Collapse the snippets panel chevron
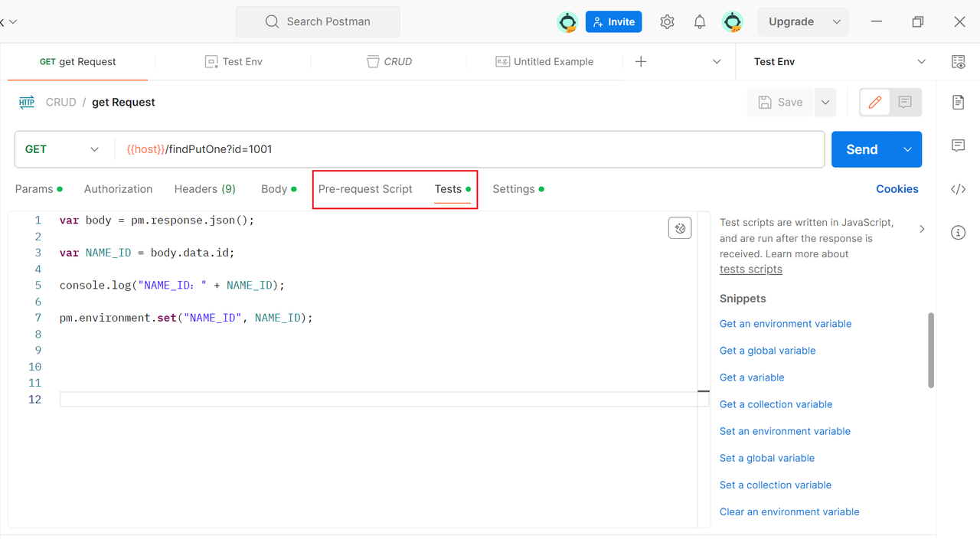 click(922, 228)
